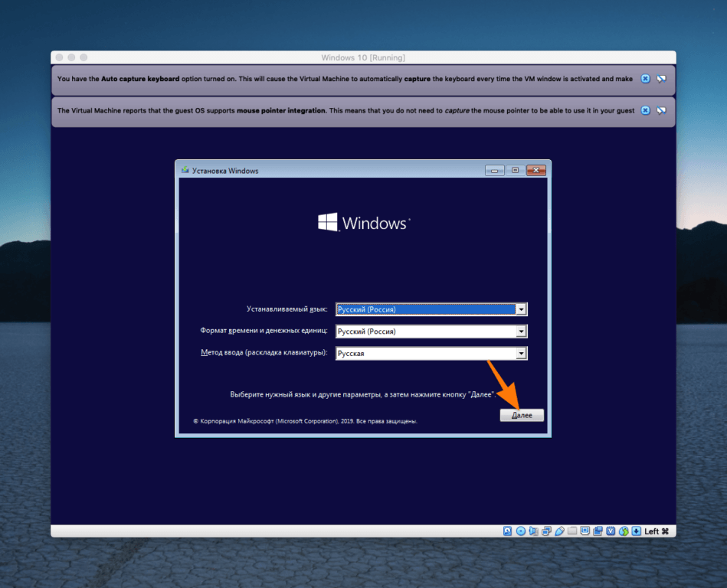Open the Устанавливаемый язык dropdown
This screenshot has height=588, width=727.
[x=521, y=309]
